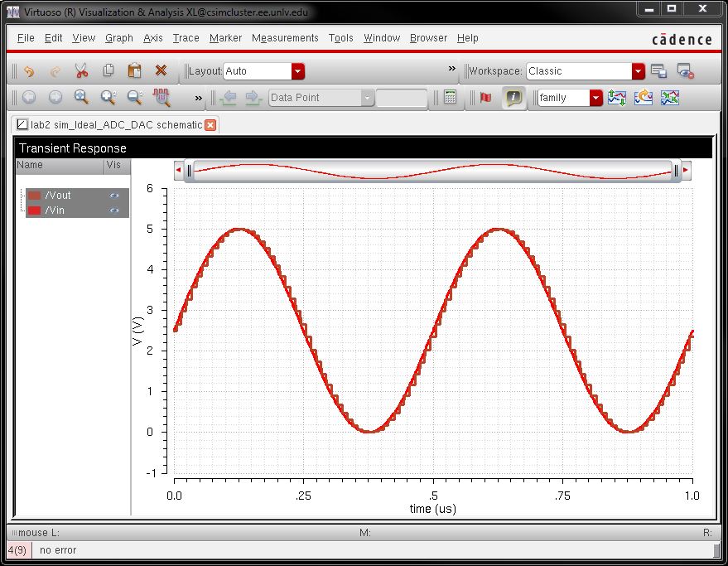Open the Trace menu
Viewport: 728px width, 566px height.
[x=186, y=38]
